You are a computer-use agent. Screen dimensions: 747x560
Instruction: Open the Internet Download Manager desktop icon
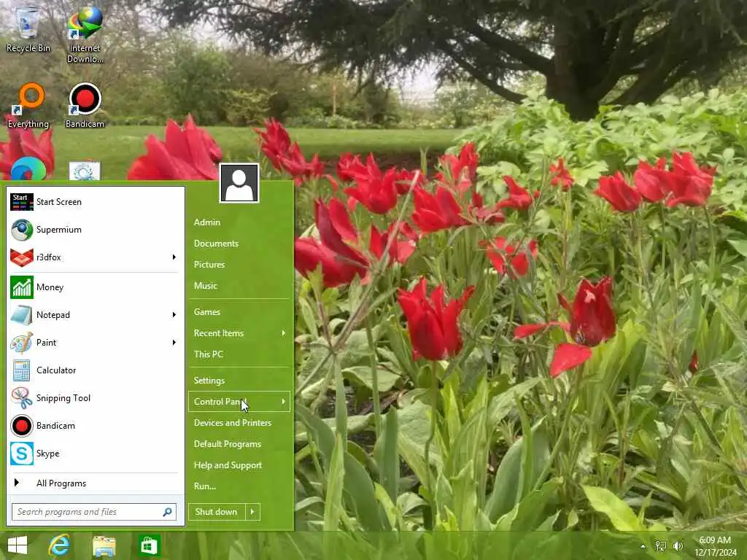[85, 34]
